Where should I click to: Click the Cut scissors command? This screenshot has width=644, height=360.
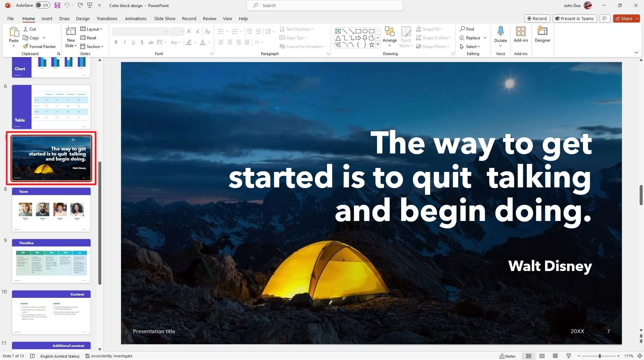[x=30, y=29]
